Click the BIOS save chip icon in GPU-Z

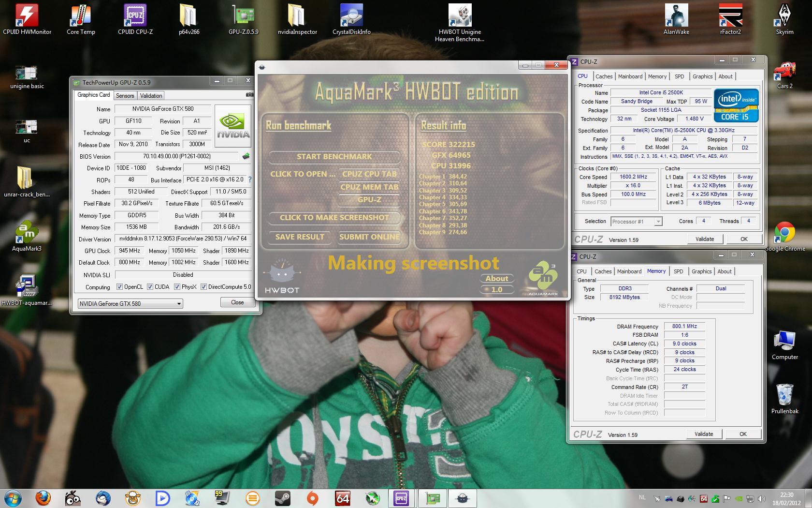point(246,156)
